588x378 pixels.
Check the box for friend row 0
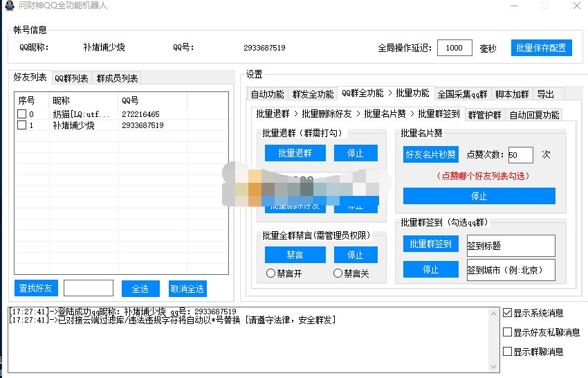pos(21,114)
